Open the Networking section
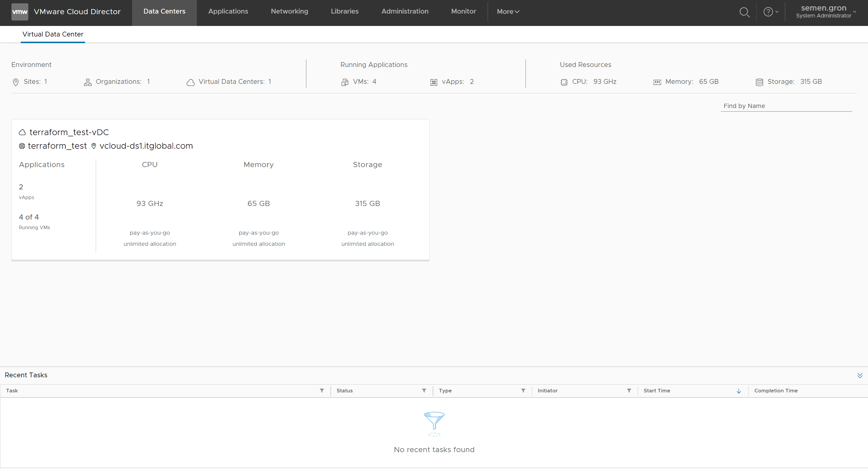The height and width of the screenshot is (469, 868). [x=289, y=11]
